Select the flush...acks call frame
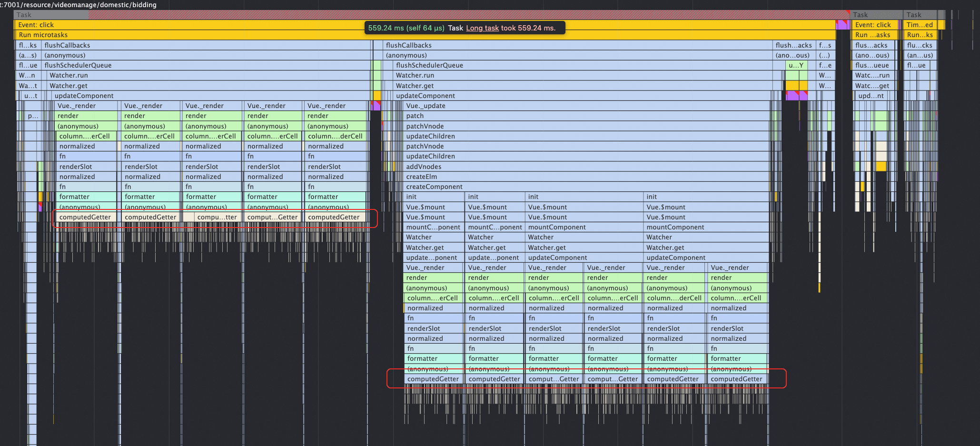 (x=793, y=45)
